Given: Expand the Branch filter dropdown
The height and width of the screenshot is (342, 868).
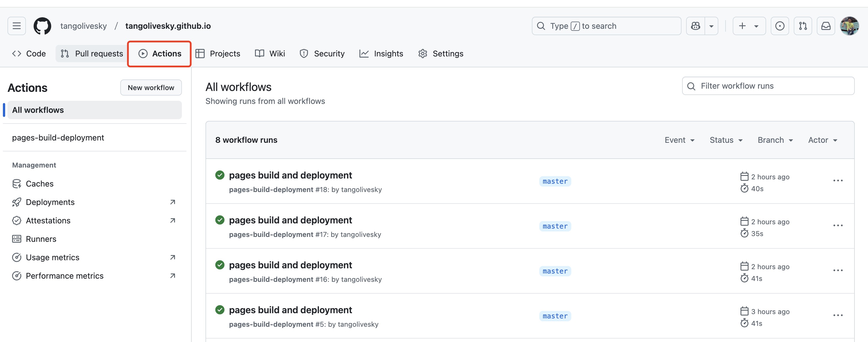Looking at the screenshot, I should coord(775,140).
